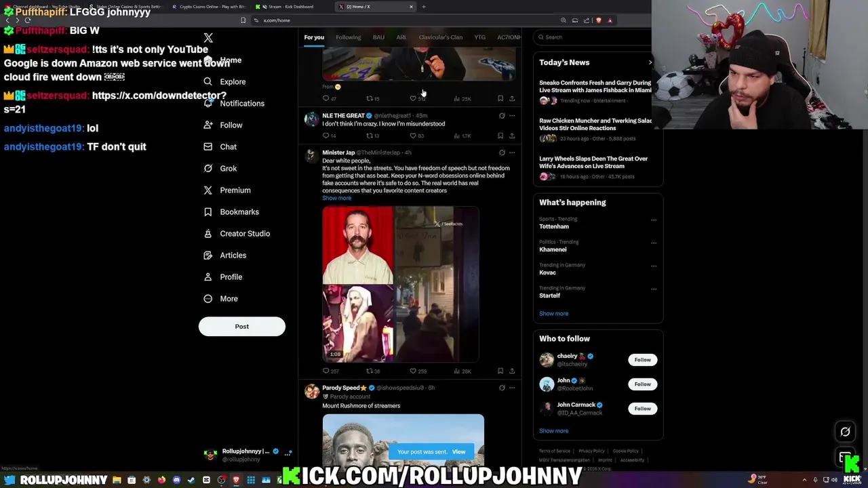Click Show more on Minister Jap post
The width and height of the screenshot is (868, 488).
[336, 198]
